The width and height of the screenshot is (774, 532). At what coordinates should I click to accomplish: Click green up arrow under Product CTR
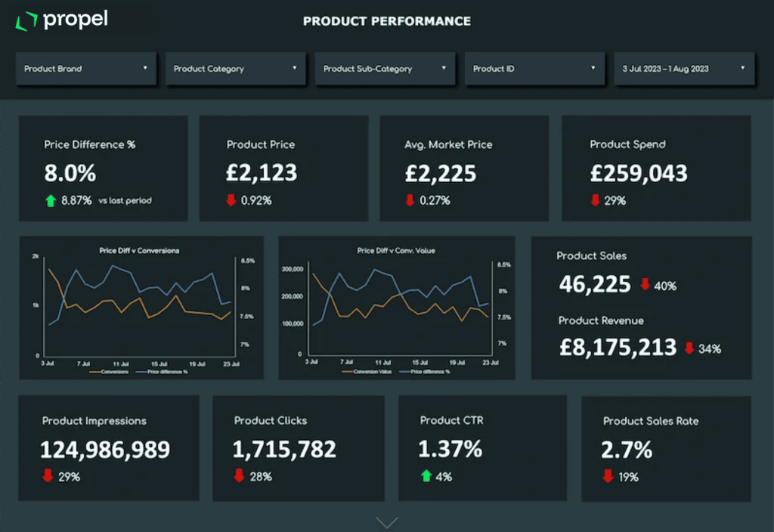coord(426,476)
